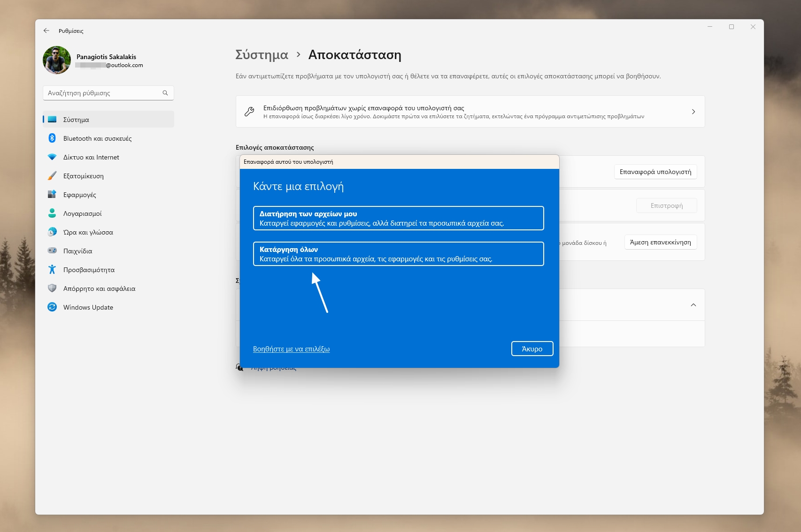
Task: Click the Panagiotis Sakalakis profile picture
Action: pos(56,60)
